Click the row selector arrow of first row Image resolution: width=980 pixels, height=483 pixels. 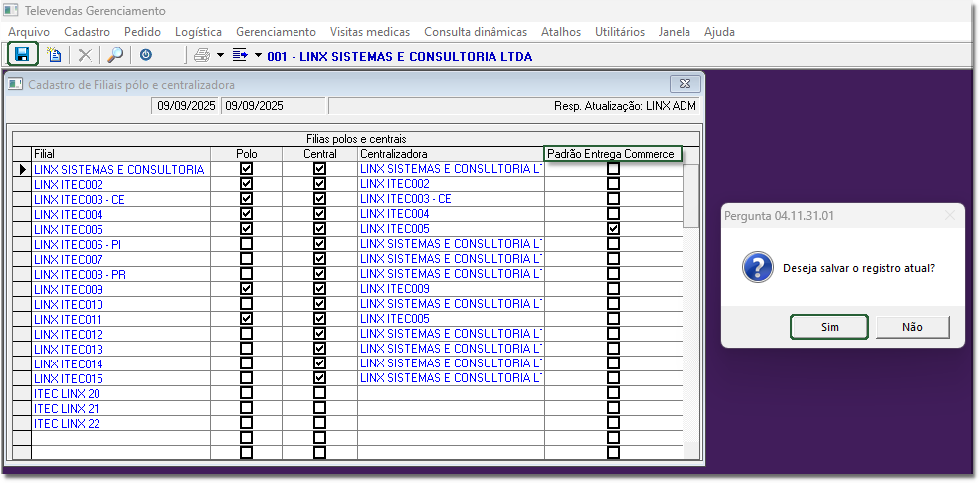(23, 169)
